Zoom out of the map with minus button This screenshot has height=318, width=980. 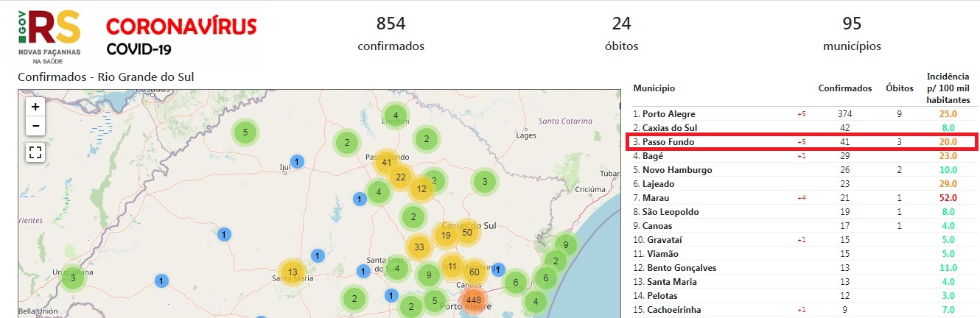tap(35, 125)
